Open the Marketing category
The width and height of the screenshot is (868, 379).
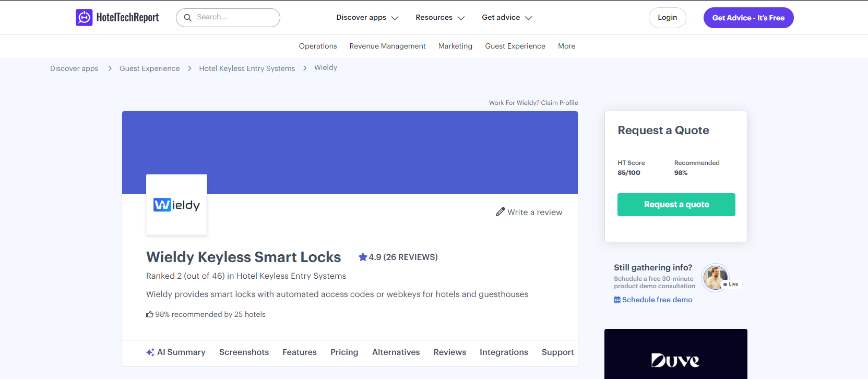455,46
